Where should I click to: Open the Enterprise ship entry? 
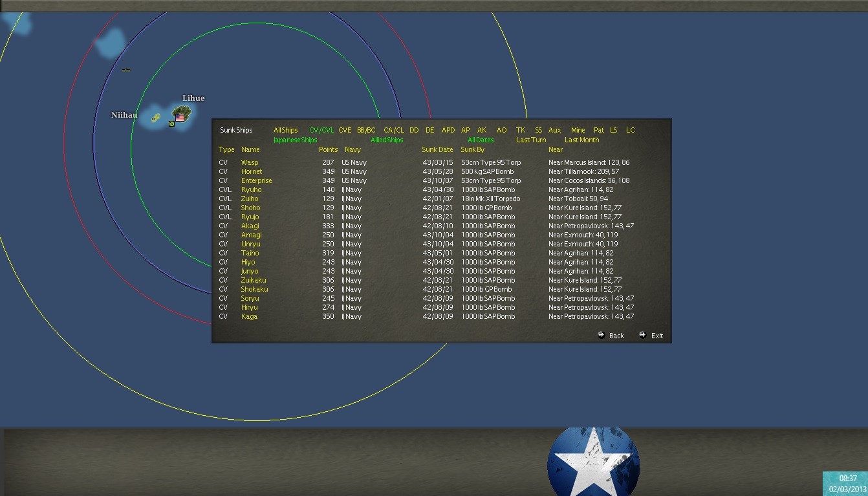click(x=257, y=180)
